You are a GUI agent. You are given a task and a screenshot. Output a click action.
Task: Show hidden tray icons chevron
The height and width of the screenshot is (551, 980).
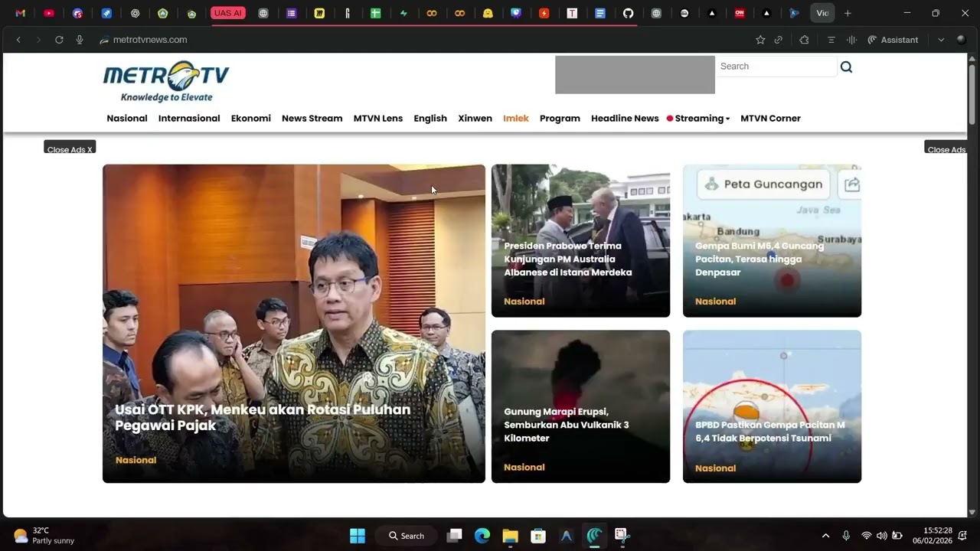825,536
